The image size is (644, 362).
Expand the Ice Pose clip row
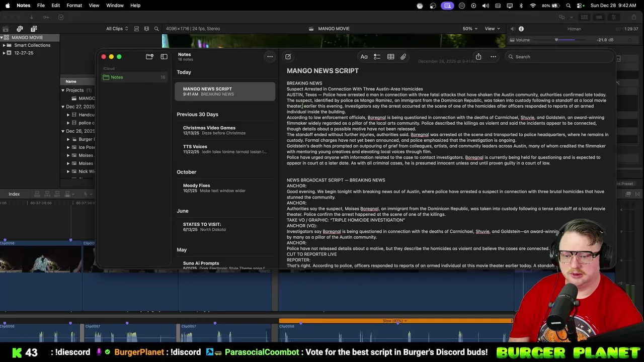tap(68, 147)
